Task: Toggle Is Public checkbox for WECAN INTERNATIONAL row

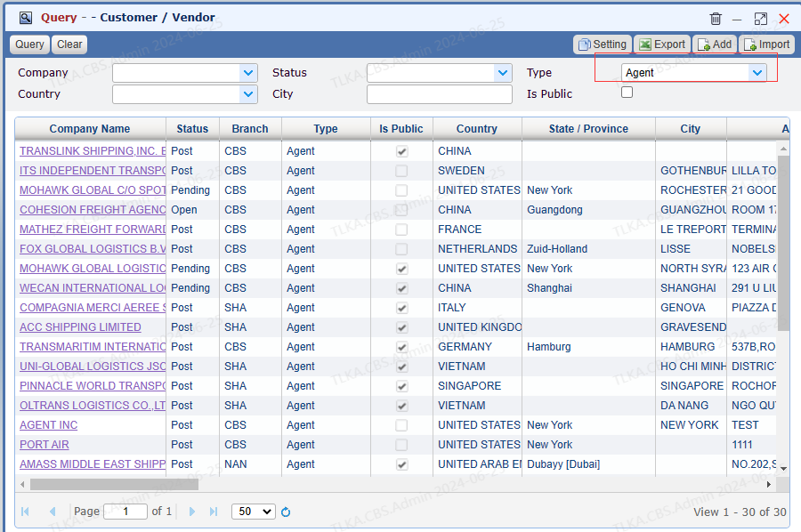Action: (402, 288)
